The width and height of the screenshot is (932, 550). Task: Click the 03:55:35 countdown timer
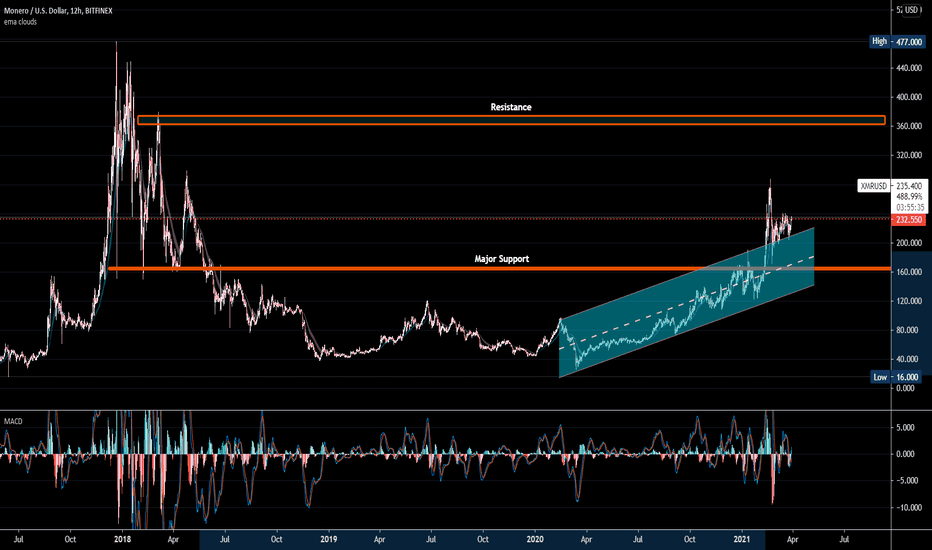[x=910, y=208]
